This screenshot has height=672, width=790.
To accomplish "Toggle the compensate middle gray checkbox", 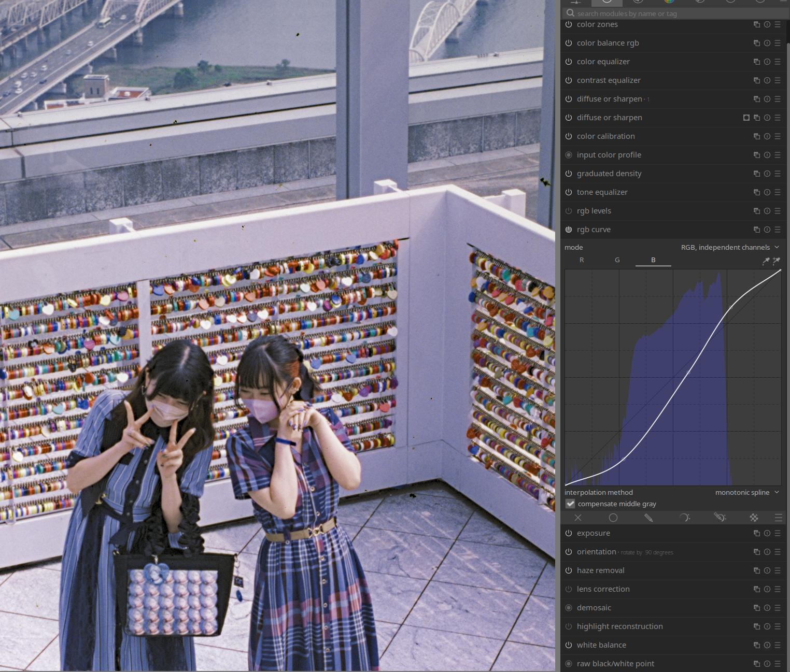I will [570, 504].
